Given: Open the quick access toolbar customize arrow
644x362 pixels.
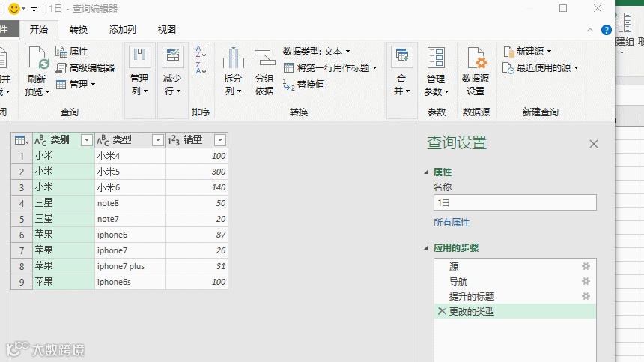Looking at the screenshot, I should click(x=34, y=9).
